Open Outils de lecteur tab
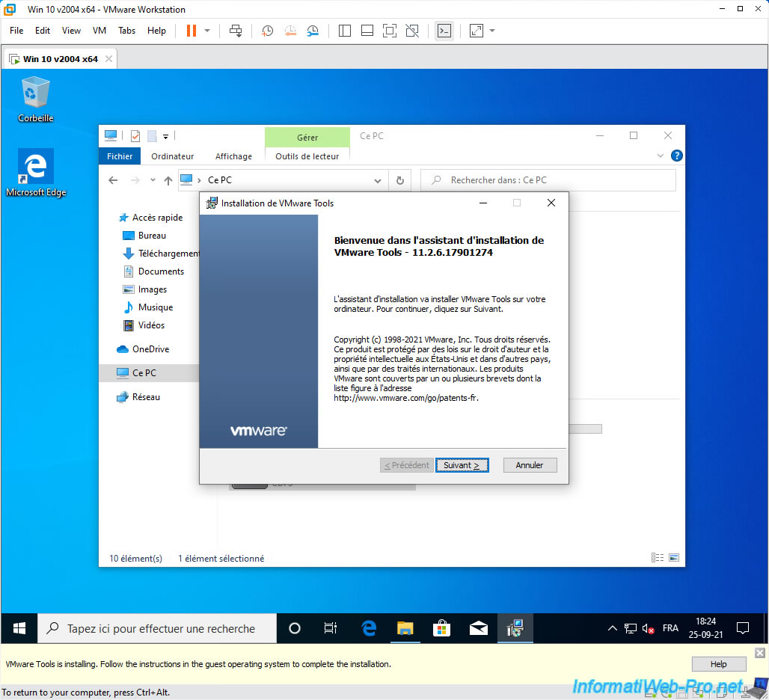The image size is (769, 700). [307, 156]
